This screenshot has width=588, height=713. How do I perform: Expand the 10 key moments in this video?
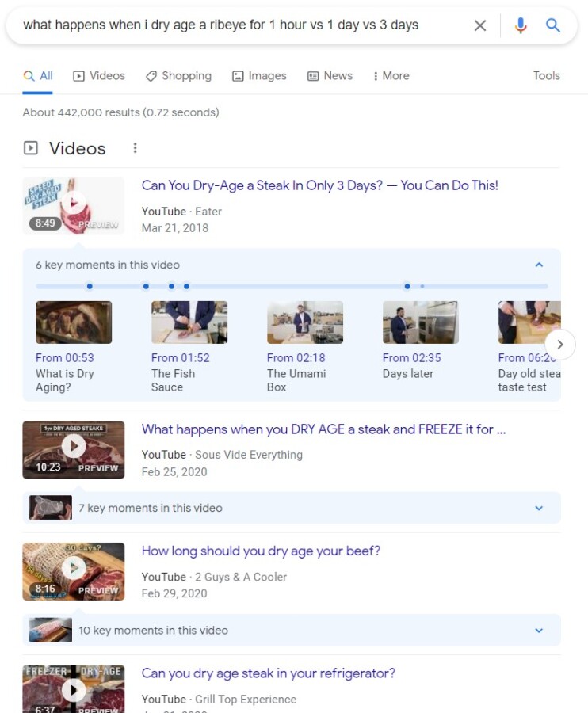[539, 631]
